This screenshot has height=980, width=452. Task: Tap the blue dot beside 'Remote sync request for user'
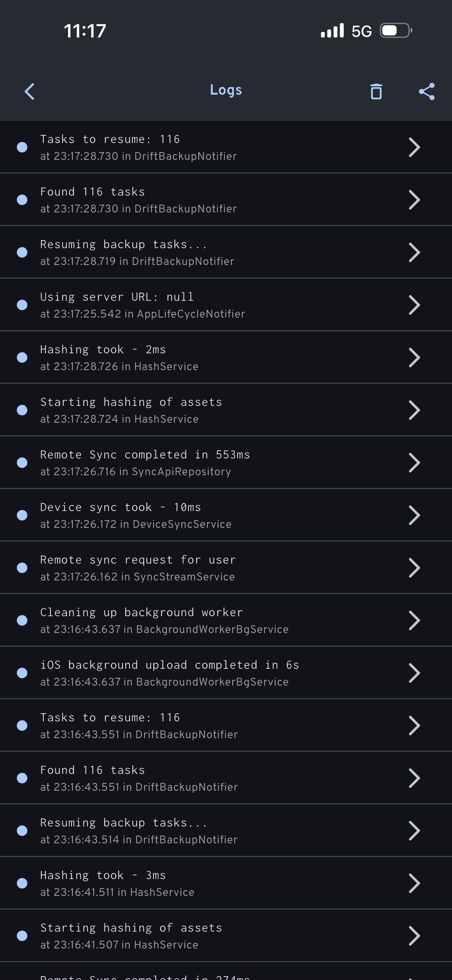22,567
